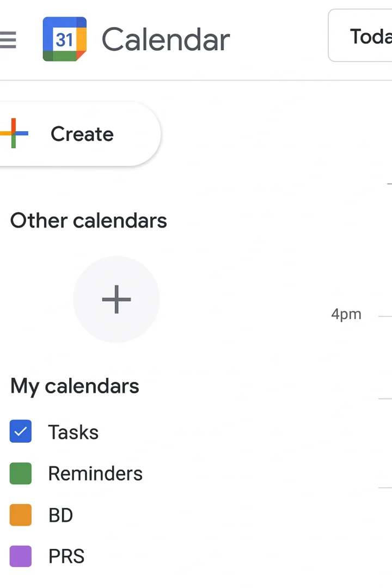The height and width of the screenshot is (588, 392).
Task: Click the 4pm time slot
Action: pyautogui.click(x=346, y=314)
